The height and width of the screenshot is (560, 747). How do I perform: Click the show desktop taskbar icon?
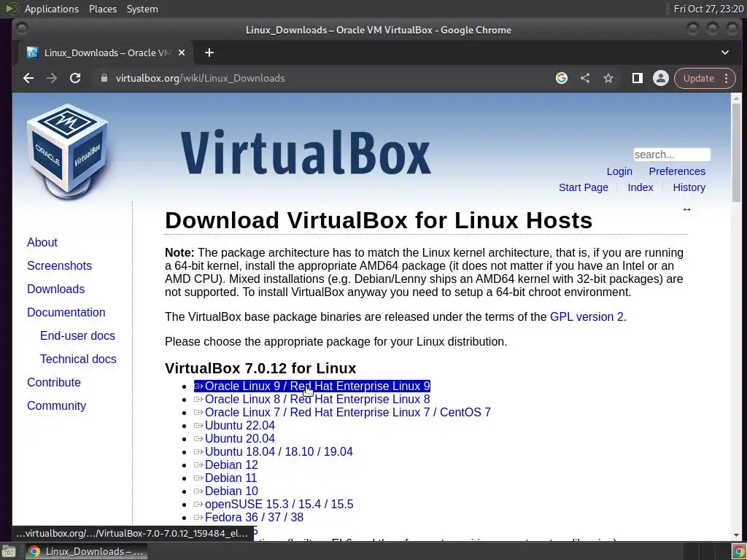coord(8,551)
